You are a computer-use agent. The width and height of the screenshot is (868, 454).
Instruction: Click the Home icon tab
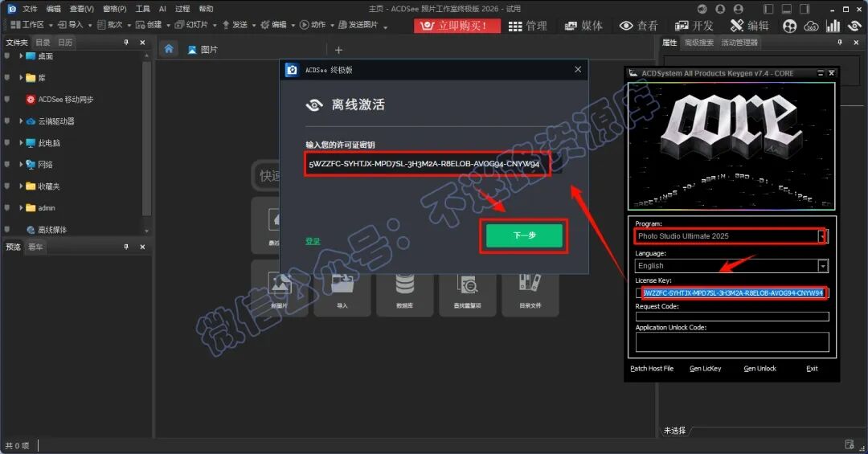pyautogui.click(x=169, y=49)
